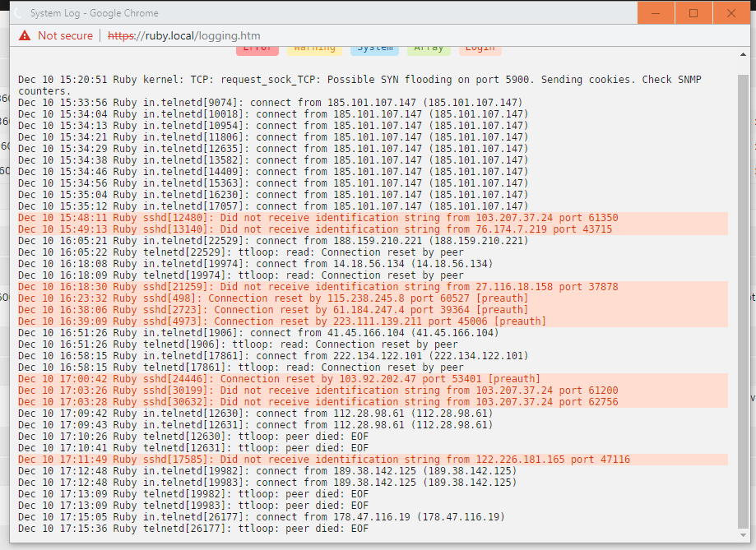Select in.telnetd[17861] connect from 222.134.122.101
The height and width of the screenshot is (550, 756).
click(x=273, y=356)
